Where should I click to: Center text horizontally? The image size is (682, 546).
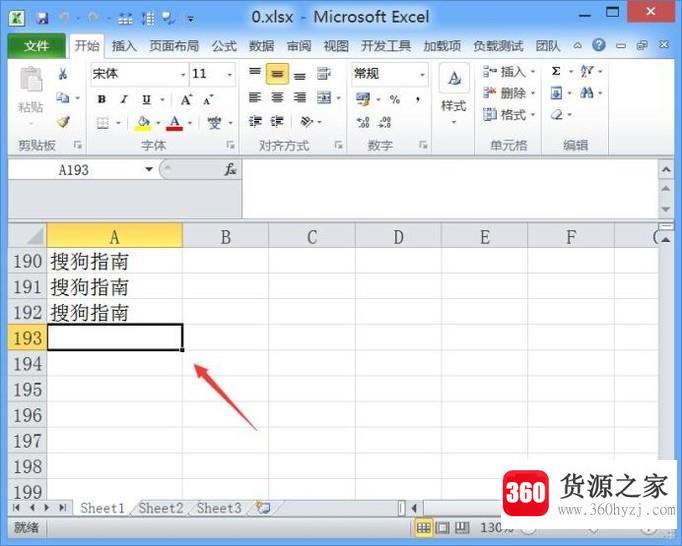(x=277, y=97)
